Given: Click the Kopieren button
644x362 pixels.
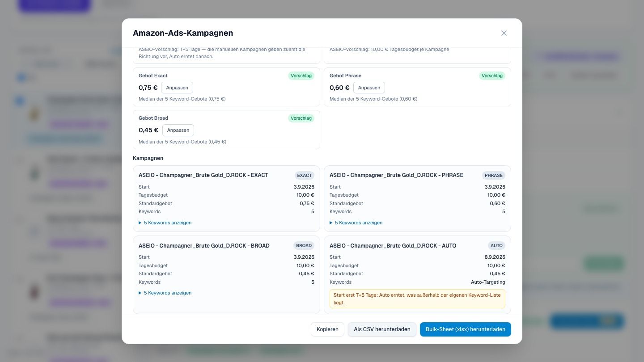Looking at the screenshot, I should (327, 329).
